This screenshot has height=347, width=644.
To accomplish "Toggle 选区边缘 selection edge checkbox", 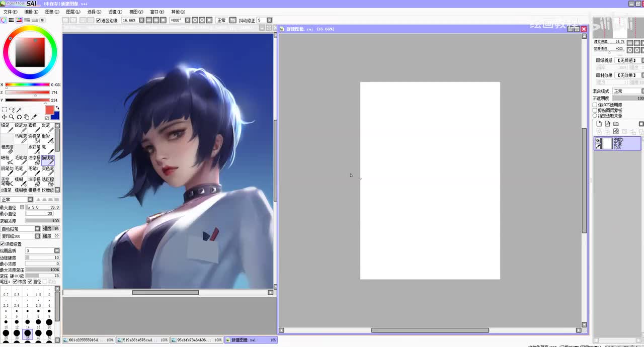I will [x=99, y=20].
